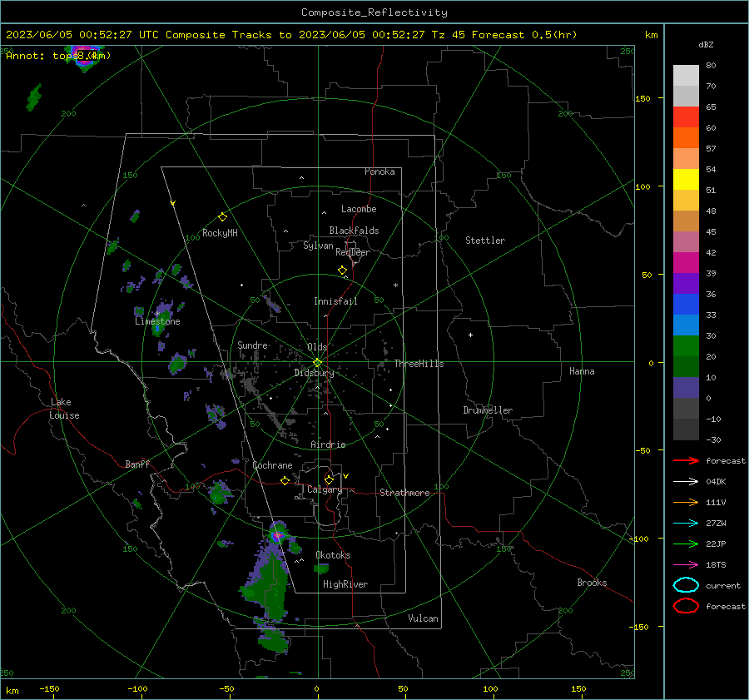Click the radar center marker at Didsbury

coord(317,363)
